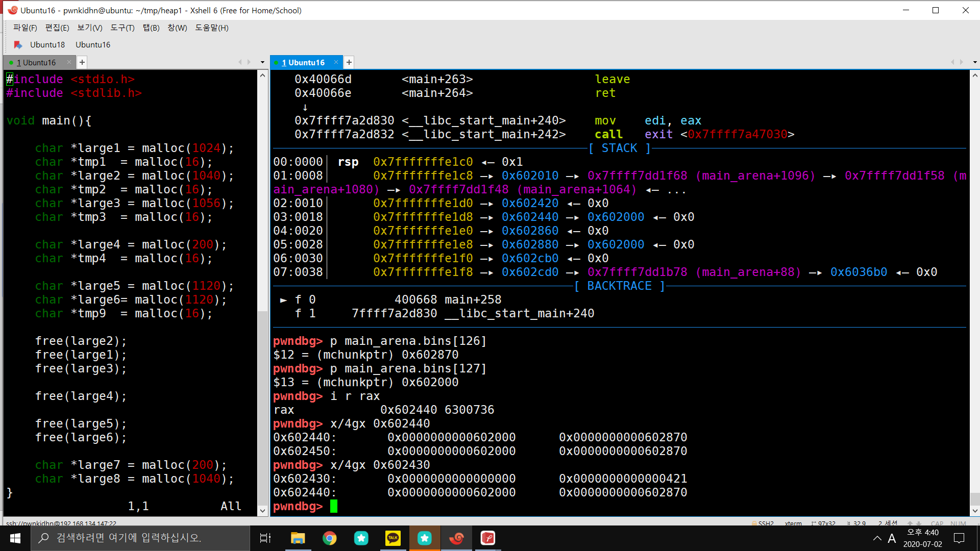Go to next tab in right pane

click(x=962, y=62)
